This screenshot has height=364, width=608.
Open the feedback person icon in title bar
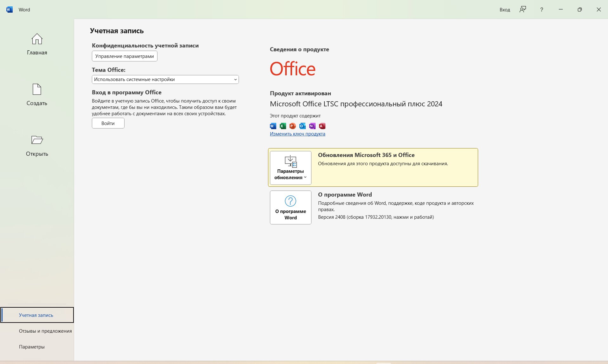coord(523,9)
